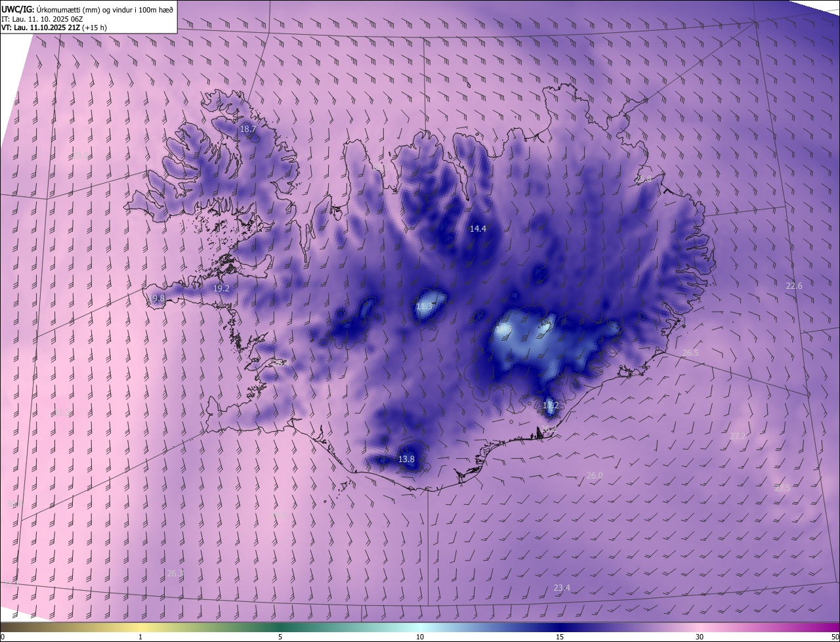The height and width of the screenshot is (642, 840).
Task: Click the 27.2 value in the southeast ocean
Action: point(738,436)
